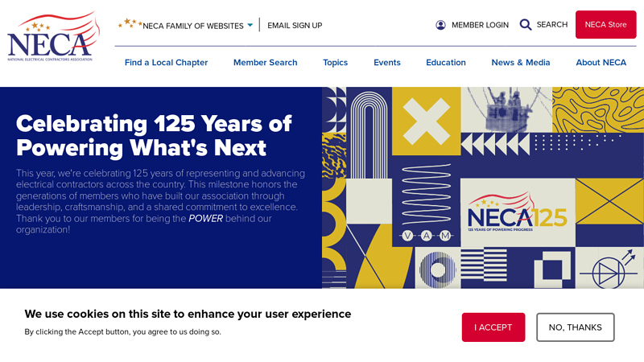Go to Member Login

(480, 25)
